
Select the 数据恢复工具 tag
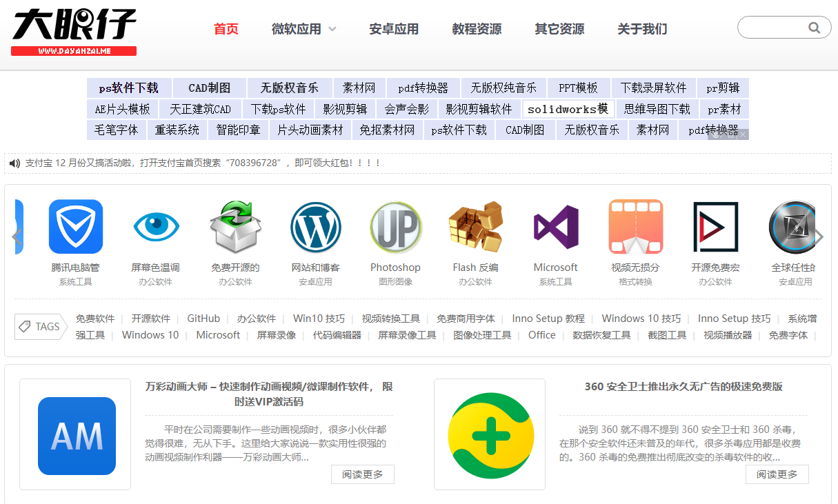601,335
